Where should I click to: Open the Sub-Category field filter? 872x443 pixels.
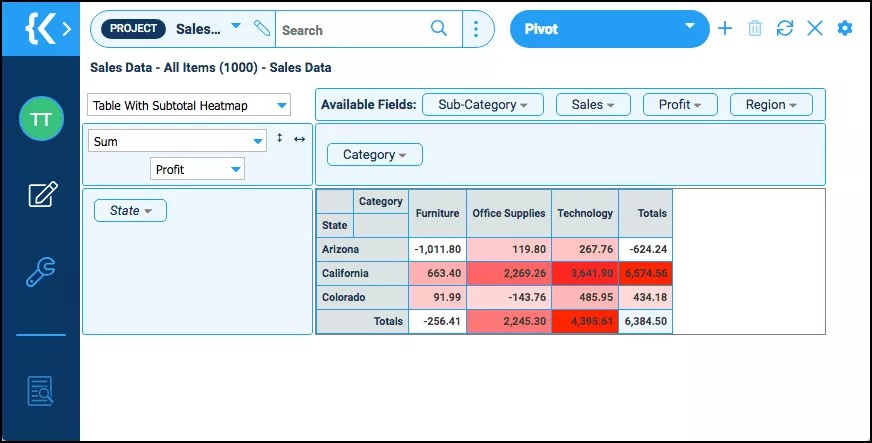[483, 104]
